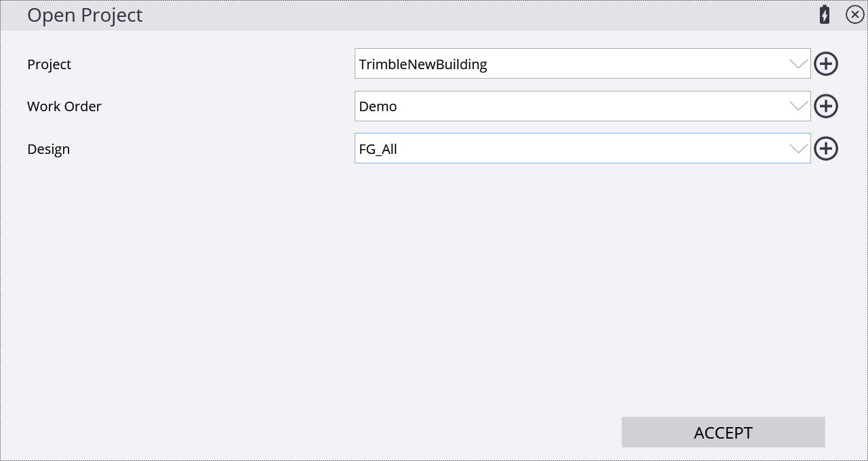868x461 pixels.
Task: Expand the Project dropdown chevron
Action: pos(799,64)
